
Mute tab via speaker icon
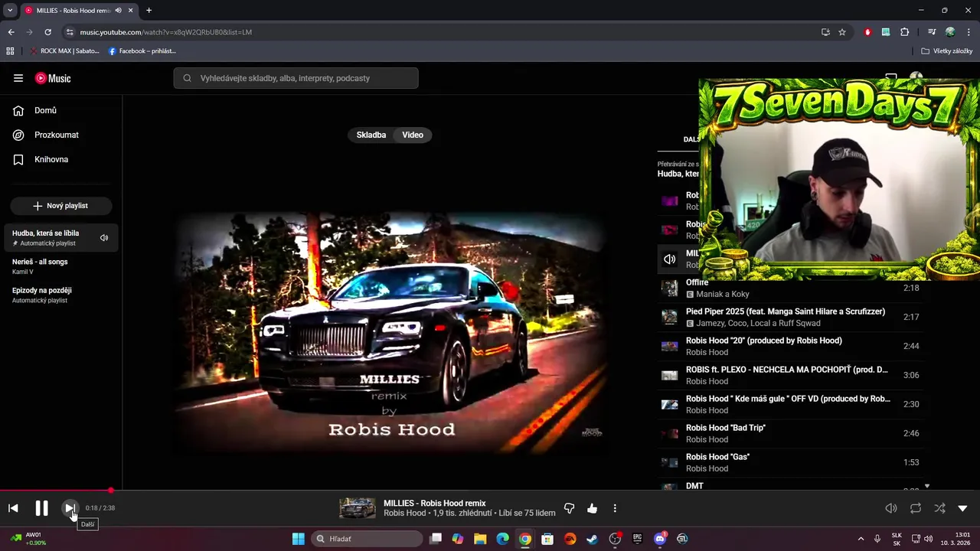tap(118, 10)
